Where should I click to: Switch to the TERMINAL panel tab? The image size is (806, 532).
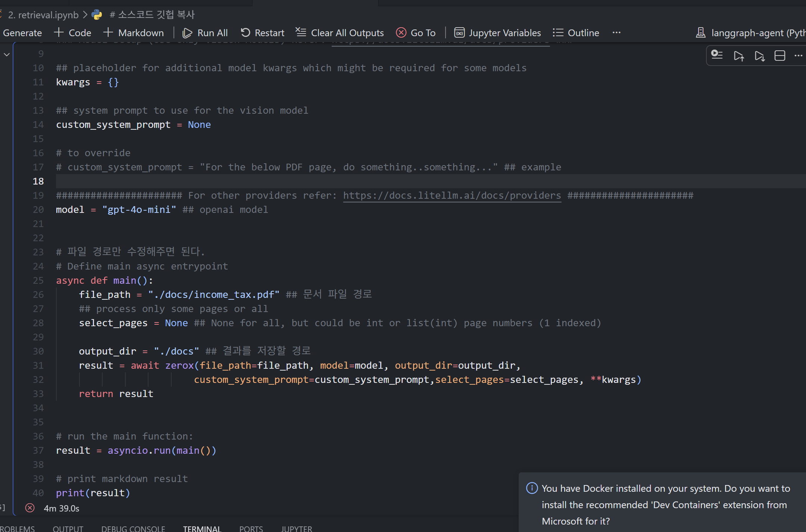pos(202,528)
